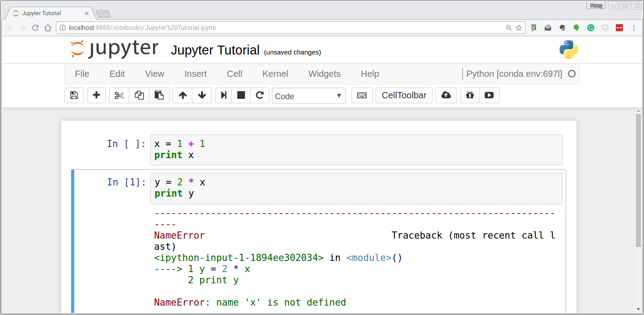Screen dimensions: 644x315
Task: Open the cell type dropdown showing Code
Action: pyautogui.click(x=309, y=95)
